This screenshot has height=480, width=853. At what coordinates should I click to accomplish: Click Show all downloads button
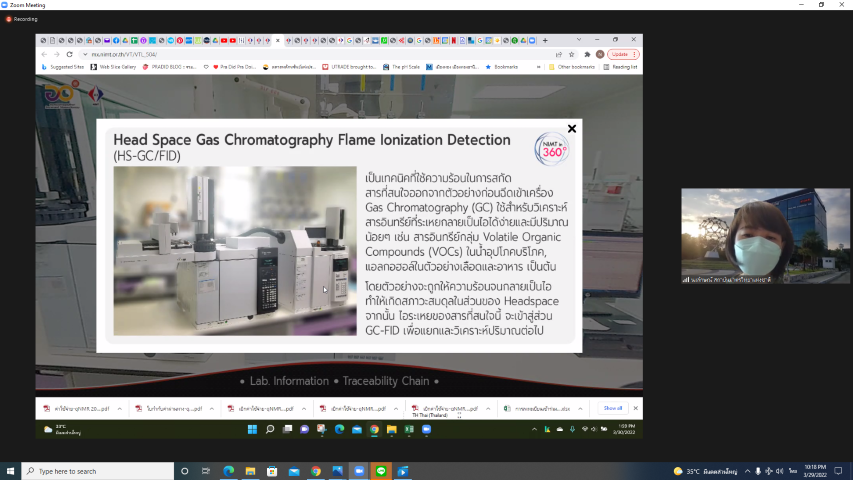(612, 408)
